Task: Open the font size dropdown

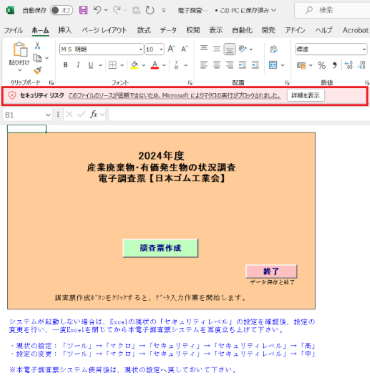Action: click(161, 49)
